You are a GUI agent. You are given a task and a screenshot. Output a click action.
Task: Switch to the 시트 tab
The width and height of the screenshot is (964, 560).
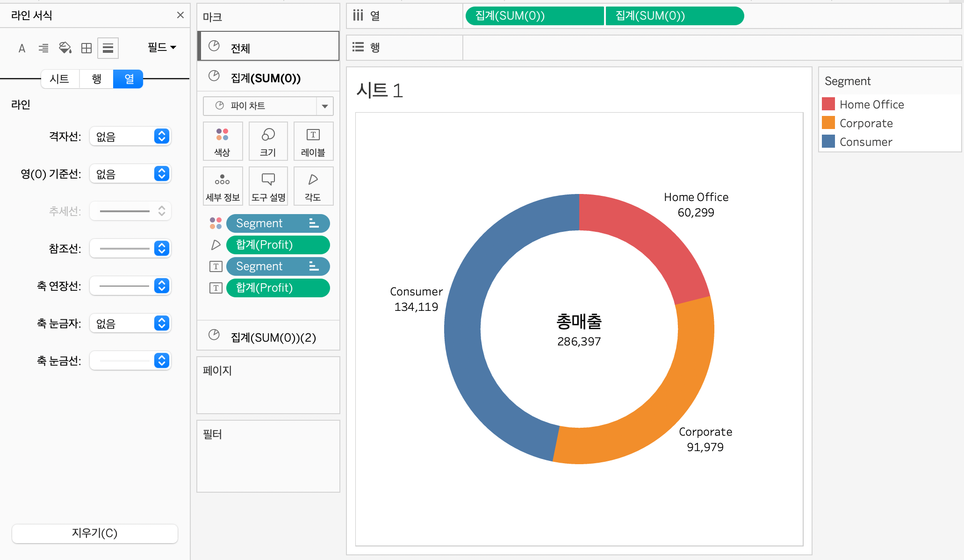tap(60, 79)
